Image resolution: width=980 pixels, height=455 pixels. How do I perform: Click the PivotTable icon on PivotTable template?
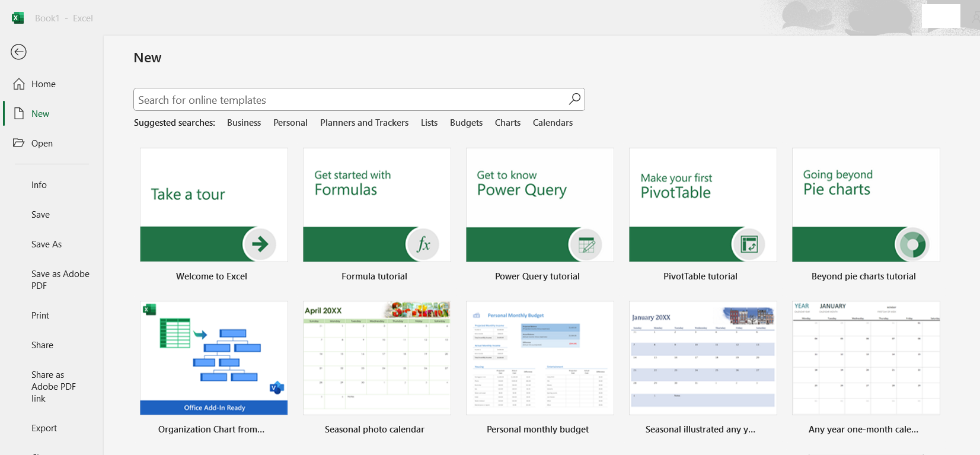coord(749,244)
